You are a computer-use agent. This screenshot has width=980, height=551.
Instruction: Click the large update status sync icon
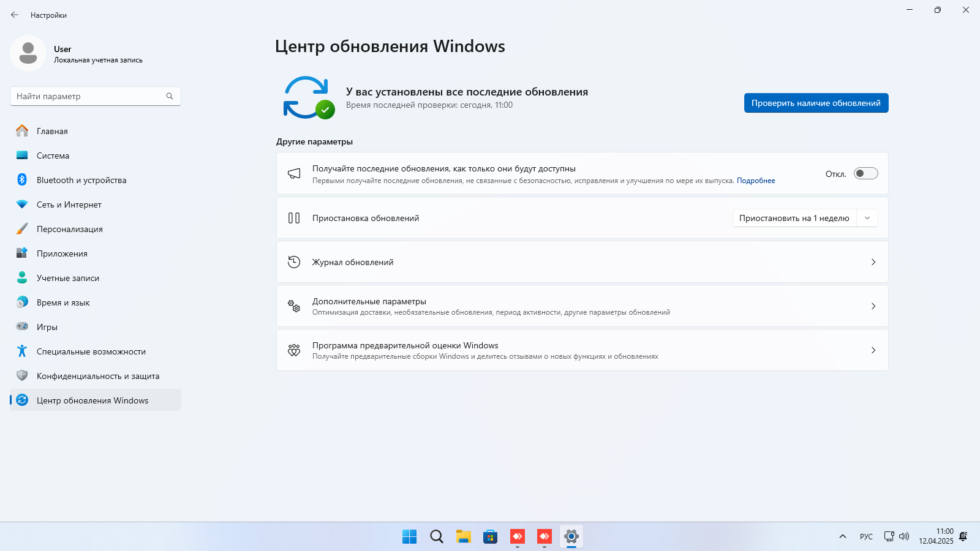(x=308, y=97)
